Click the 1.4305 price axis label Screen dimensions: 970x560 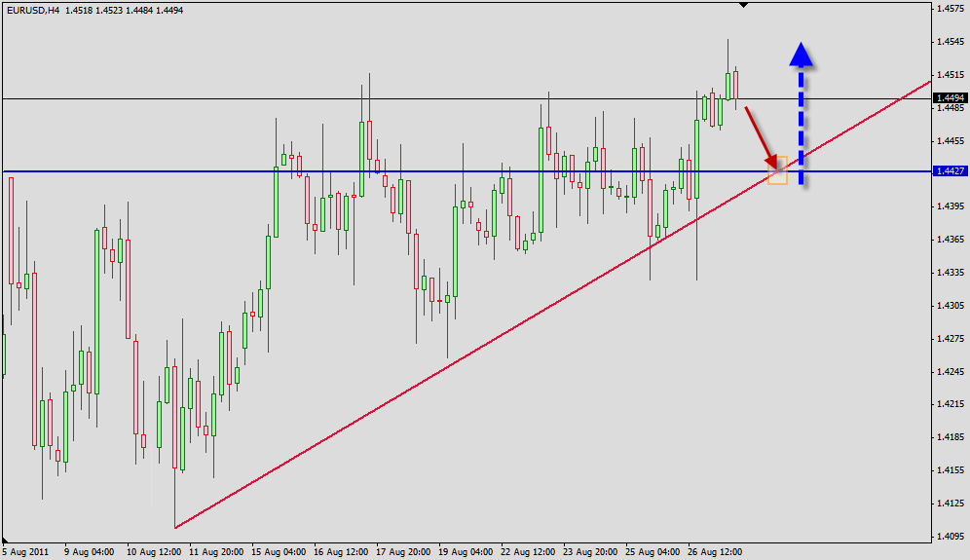(x=951, y=306)
